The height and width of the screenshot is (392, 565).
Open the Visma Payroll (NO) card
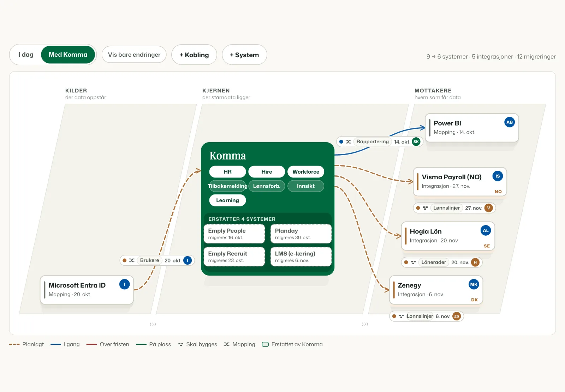pyautogui.click(x=460, y=182)
